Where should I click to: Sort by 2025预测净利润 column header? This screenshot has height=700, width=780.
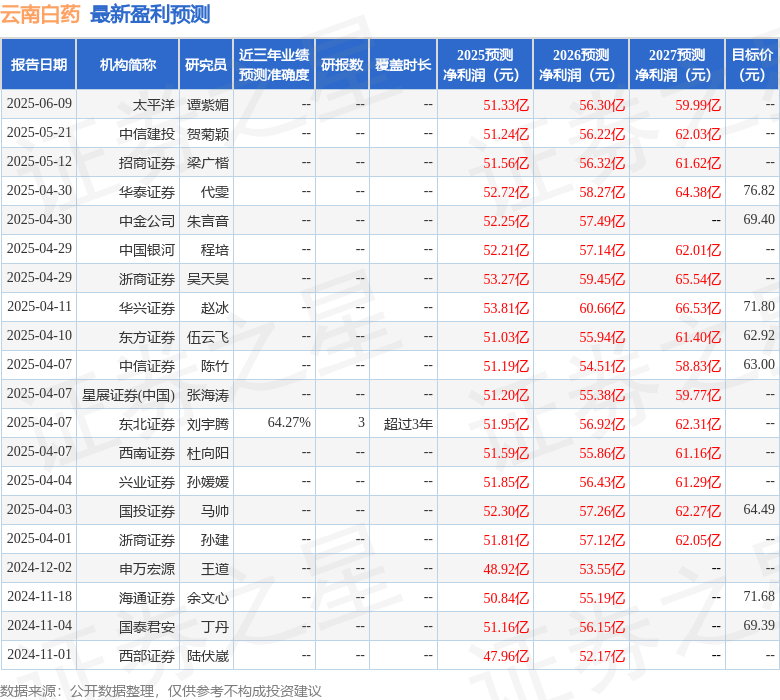(484, 65)
